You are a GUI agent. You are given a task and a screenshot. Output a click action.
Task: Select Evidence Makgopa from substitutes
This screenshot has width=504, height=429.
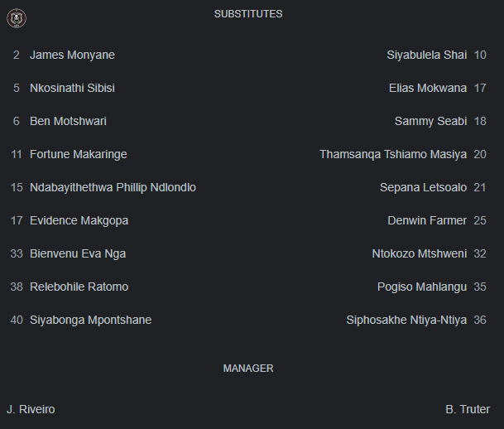[x=79, y=221]
